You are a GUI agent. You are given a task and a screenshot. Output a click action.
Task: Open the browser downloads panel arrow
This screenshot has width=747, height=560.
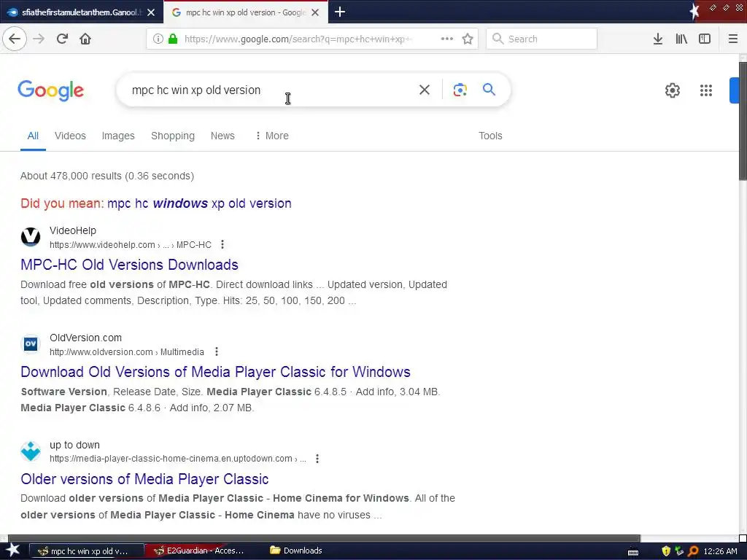pyautogui.click(x=658, y=39)
